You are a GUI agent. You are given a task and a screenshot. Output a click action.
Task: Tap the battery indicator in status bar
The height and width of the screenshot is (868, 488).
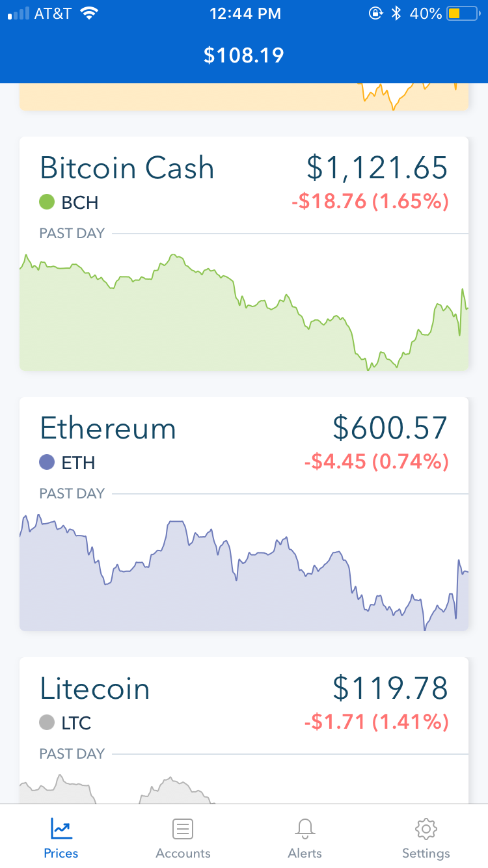click(x=463, y=14)
